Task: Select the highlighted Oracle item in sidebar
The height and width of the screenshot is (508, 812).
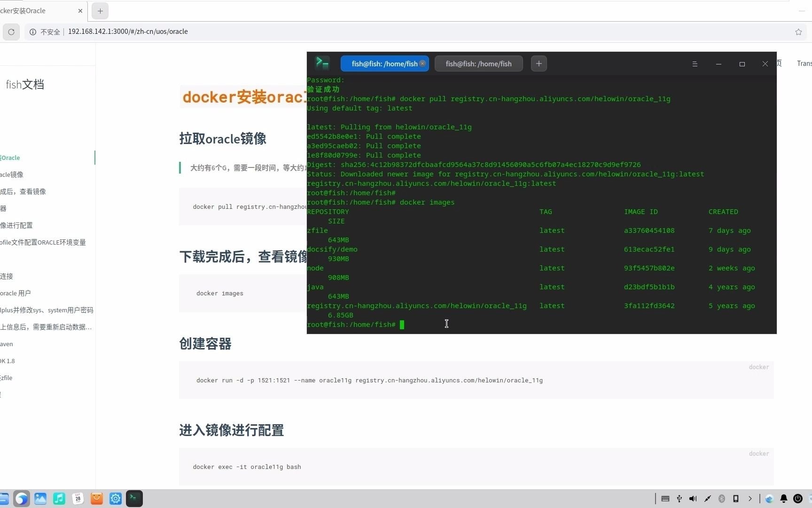Action: click(x=10, y=158)
